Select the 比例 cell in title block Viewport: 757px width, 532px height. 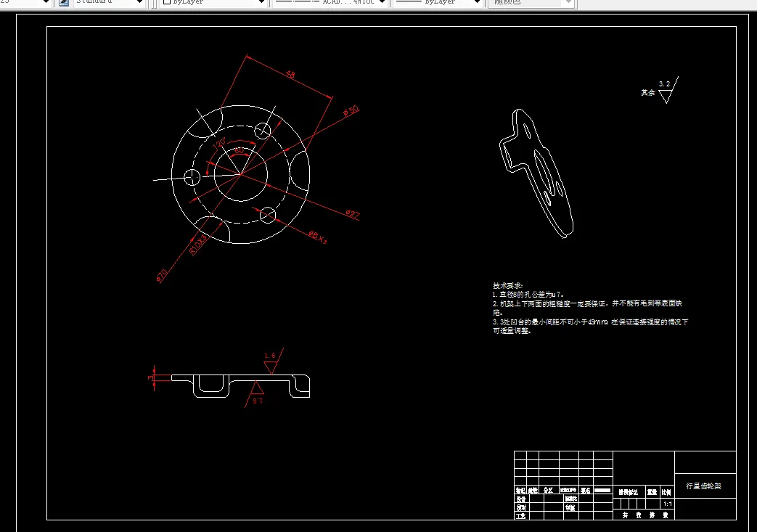coord(666,492)
